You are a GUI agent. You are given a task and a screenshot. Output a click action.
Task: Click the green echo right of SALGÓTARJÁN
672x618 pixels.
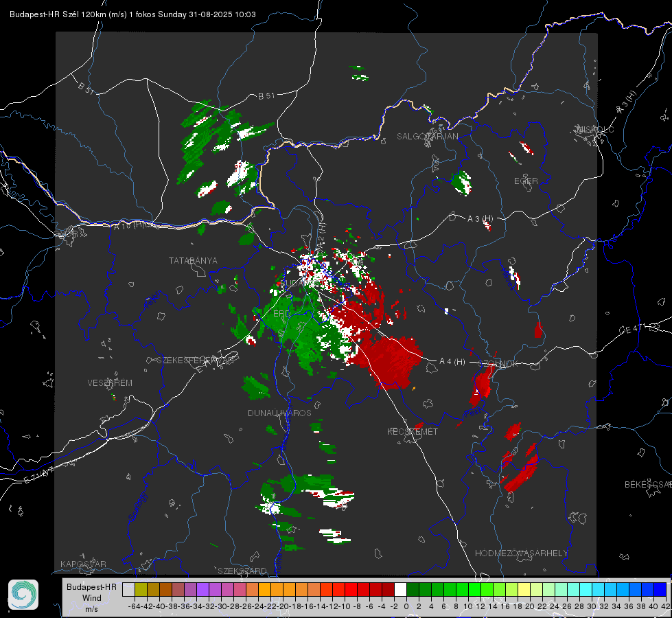click(x=462, y=182)
